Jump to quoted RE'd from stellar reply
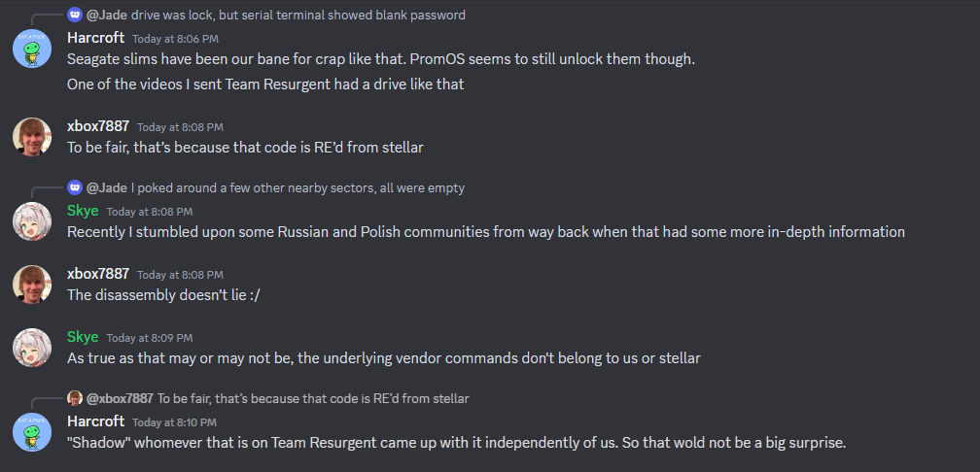The height and width of the screenshot is (472, 980). coord(313,398)
